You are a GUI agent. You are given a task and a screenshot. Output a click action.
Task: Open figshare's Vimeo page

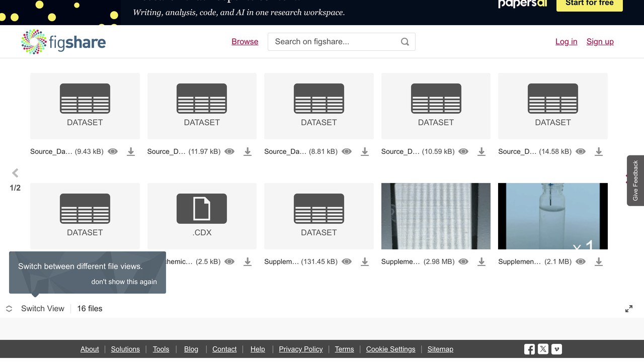(556, 349)
